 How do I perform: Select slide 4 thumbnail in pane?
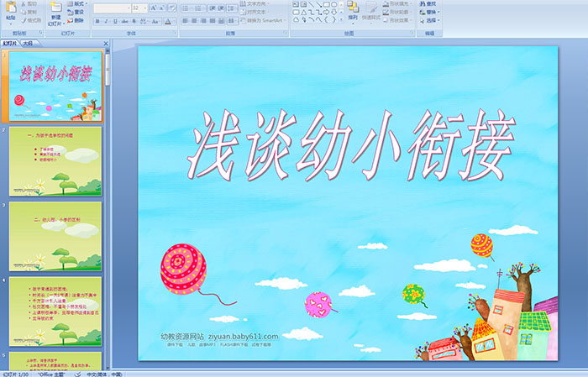[55, 312]
